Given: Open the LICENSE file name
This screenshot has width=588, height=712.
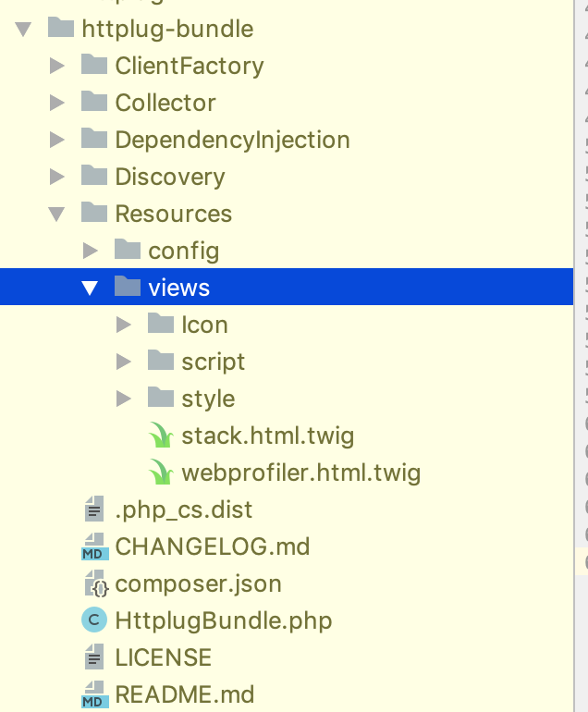Looking at the screenshot, I should point(164,657).
